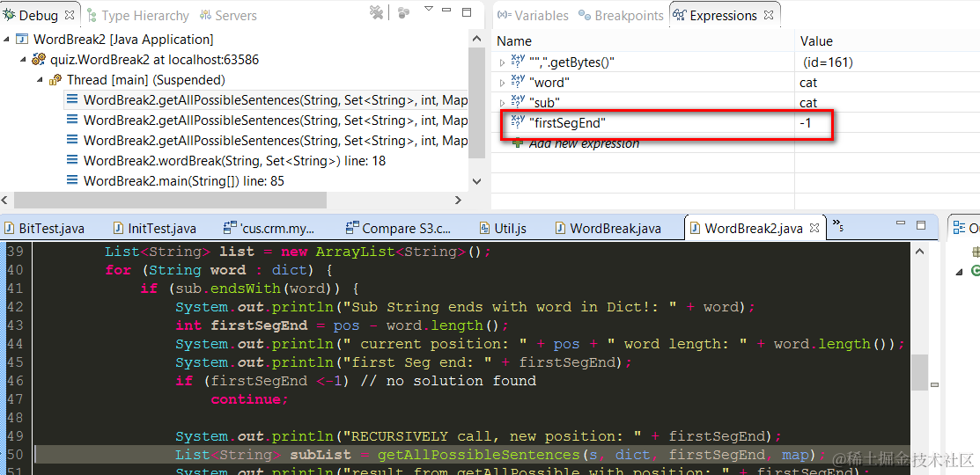Click the (id=161) value cell
Viewport: 980px width, 475px height.
829,62
